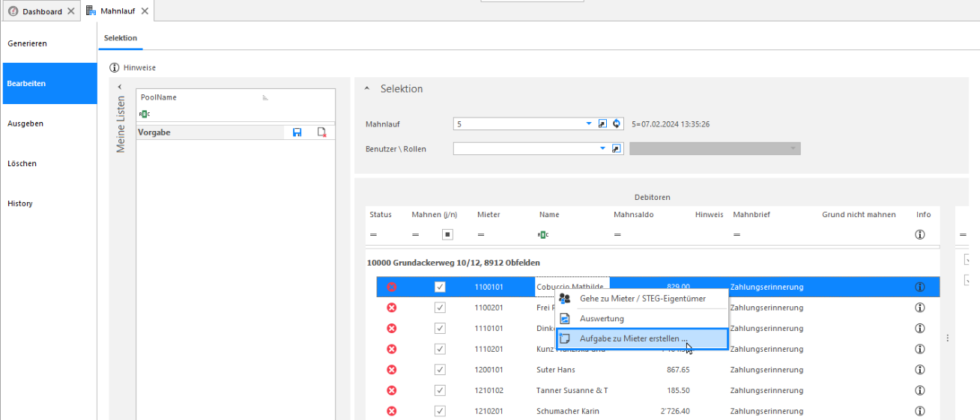Open info icon for row 1100101
This screenshot has width=980, height=420.
[919, 287]
